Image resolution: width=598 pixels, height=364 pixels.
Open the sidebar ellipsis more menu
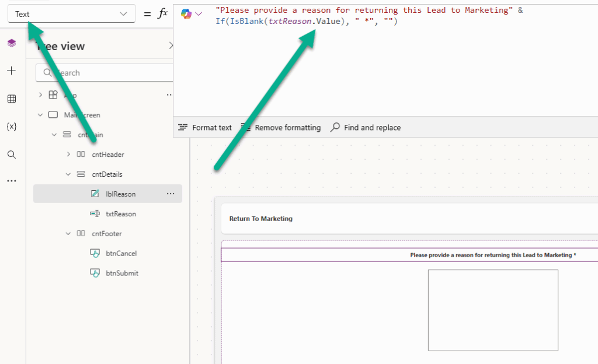(12, 181)
